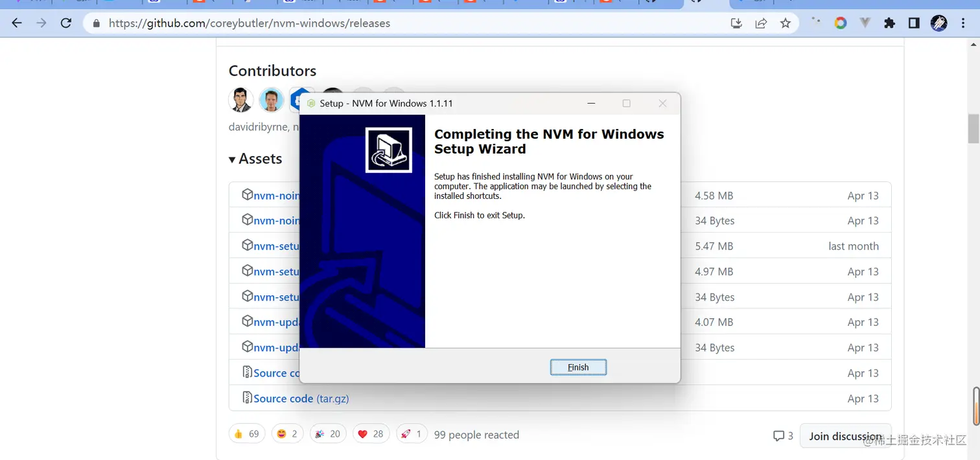Click the Apr 13 date in Source code (tar.gz) row
The image size is (980, 460).
[863, 398]
